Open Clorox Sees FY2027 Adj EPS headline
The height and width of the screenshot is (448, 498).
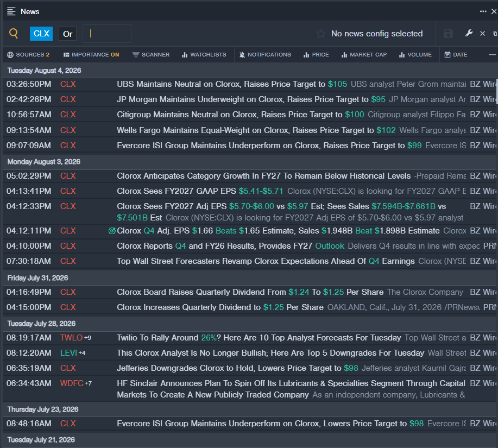281,212
